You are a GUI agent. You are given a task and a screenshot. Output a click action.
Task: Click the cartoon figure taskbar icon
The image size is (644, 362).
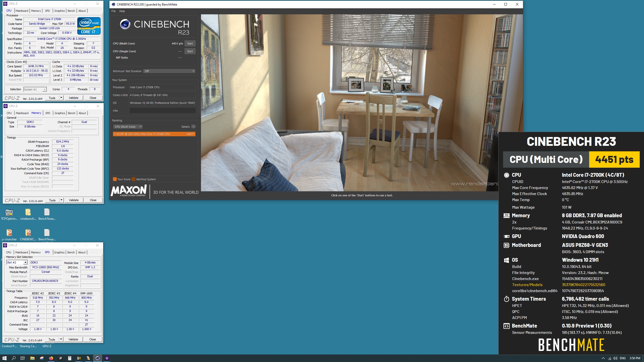[x=88, y=358]
